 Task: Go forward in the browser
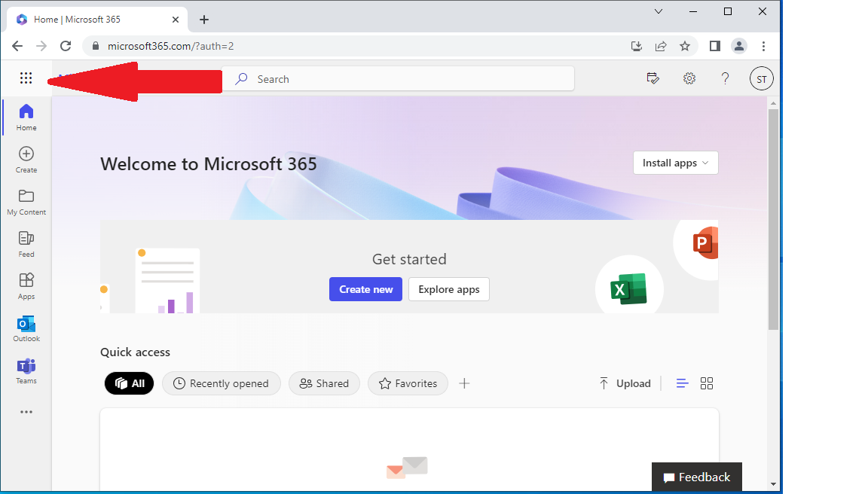tap(41, 46)
